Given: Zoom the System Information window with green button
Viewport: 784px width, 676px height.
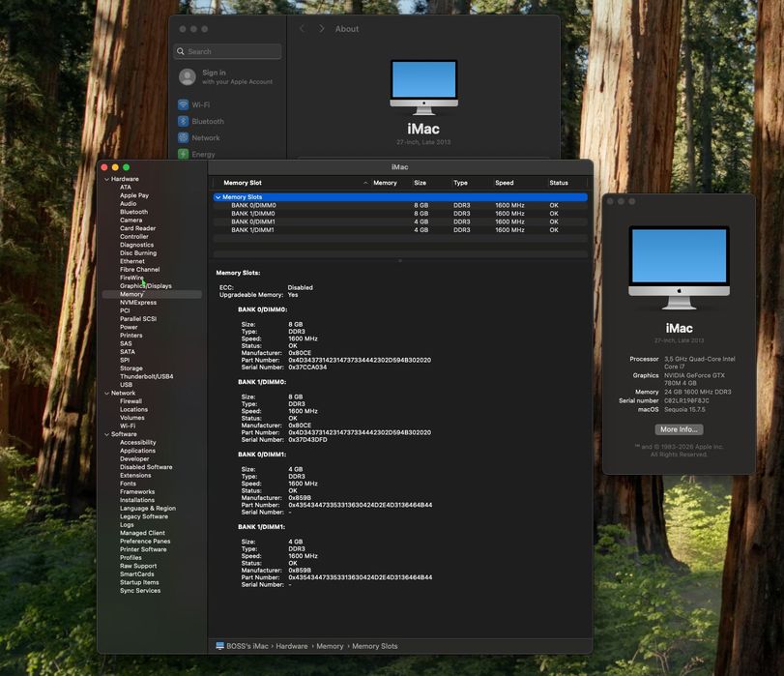Looking at the screenshot, I should (x=126, y=167).
